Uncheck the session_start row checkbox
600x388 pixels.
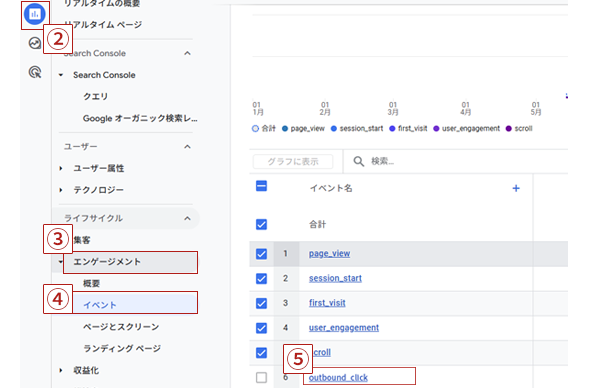tap(261, 279)
